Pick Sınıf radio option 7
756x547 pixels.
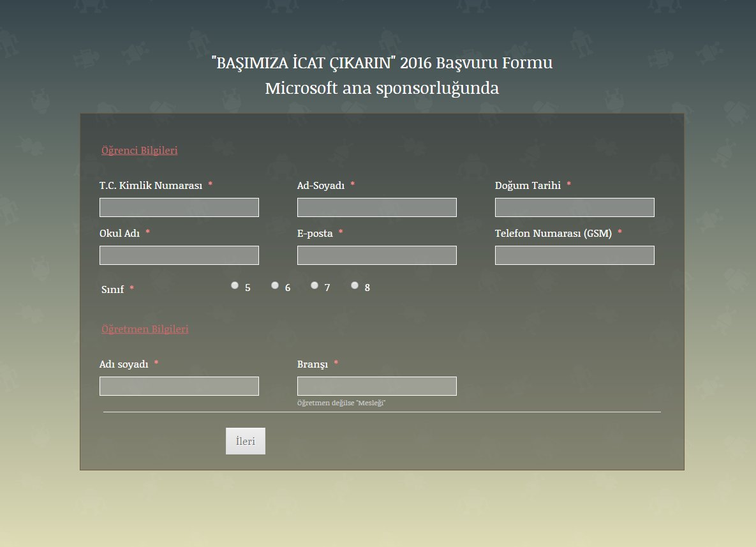(315, 285)
